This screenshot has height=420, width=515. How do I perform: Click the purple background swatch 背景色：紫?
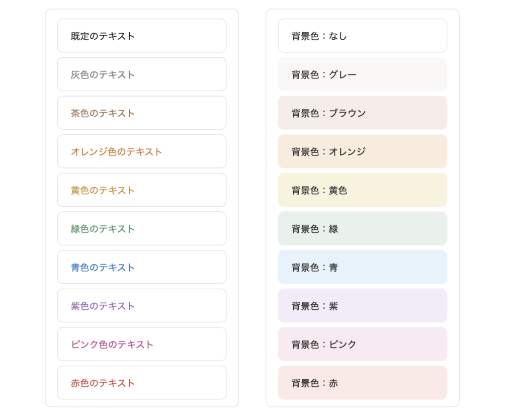tap(363, 305)
